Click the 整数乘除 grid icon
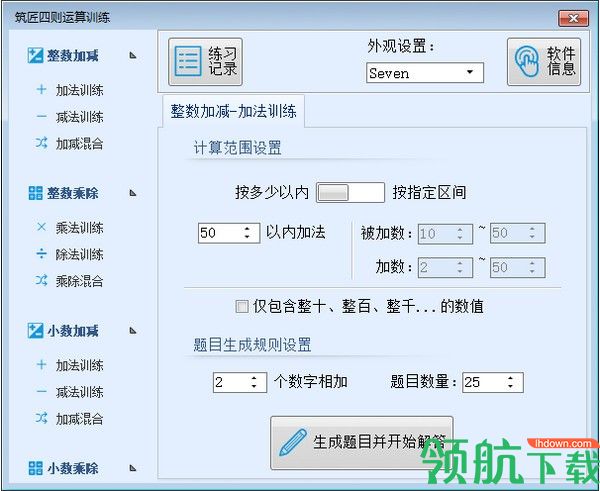Image resolution: width=600 pixels, height=491 pixels. click(x=35, y=193)
